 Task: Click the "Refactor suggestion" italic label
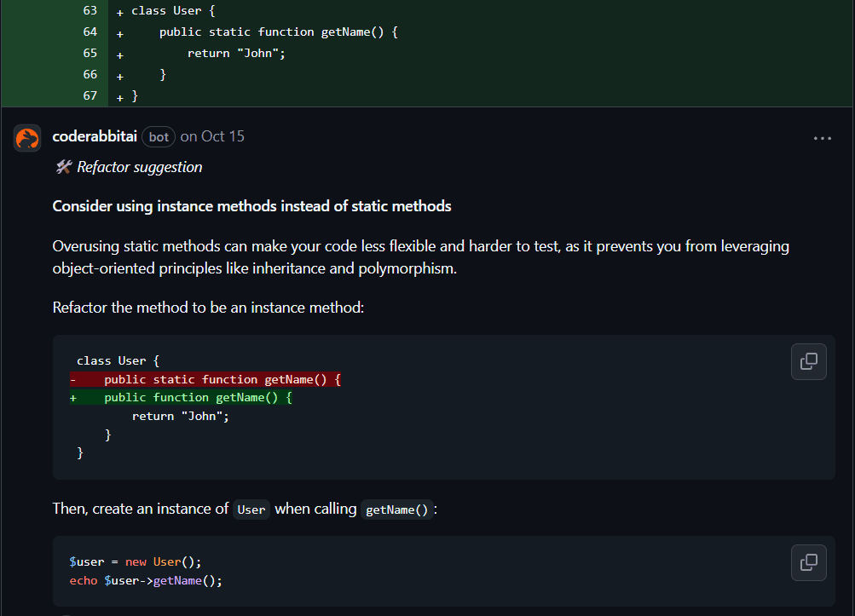click(x=139, y=167)
